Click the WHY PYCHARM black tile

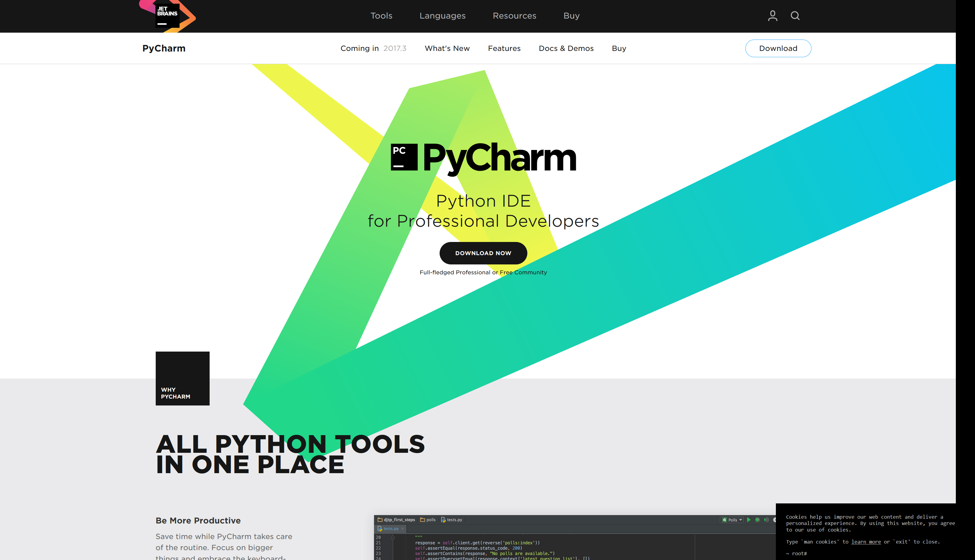183,379
